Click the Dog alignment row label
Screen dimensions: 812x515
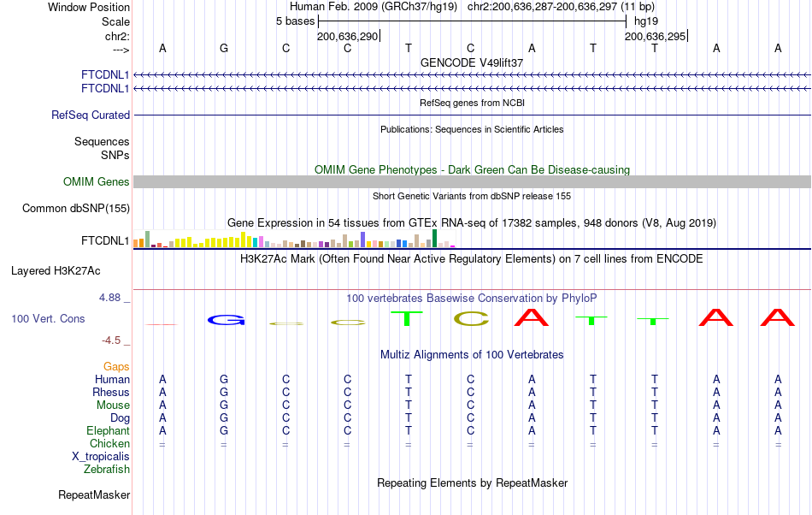[x=120, y=418]
